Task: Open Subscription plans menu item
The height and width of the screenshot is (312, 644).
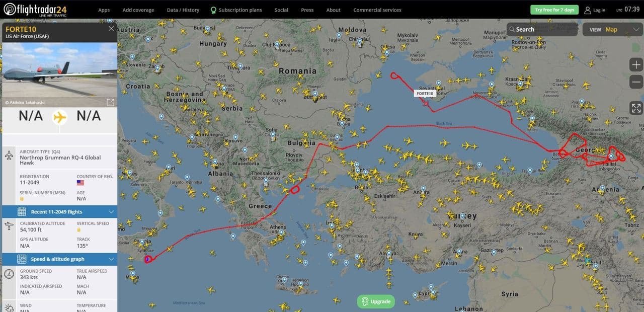Action: tap(236, 10)
